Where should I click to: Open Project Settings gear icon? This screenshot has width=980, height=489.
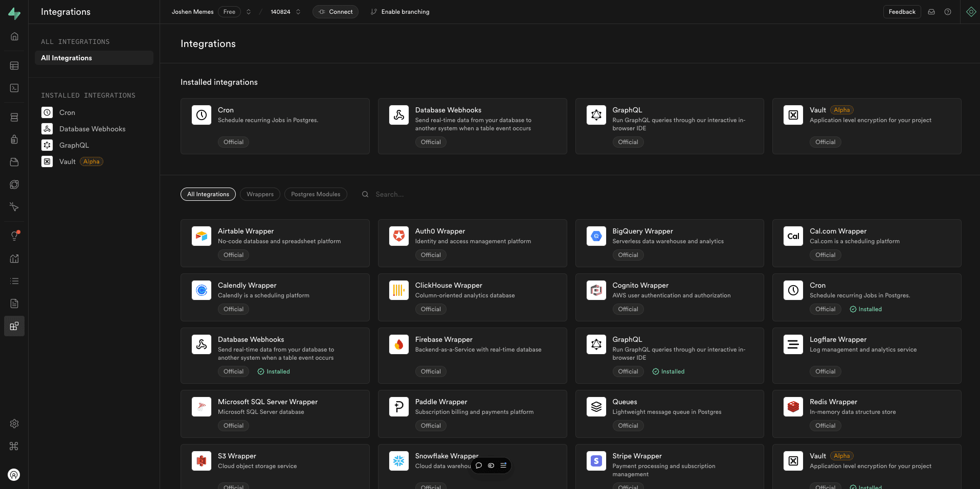coord(14,424)
